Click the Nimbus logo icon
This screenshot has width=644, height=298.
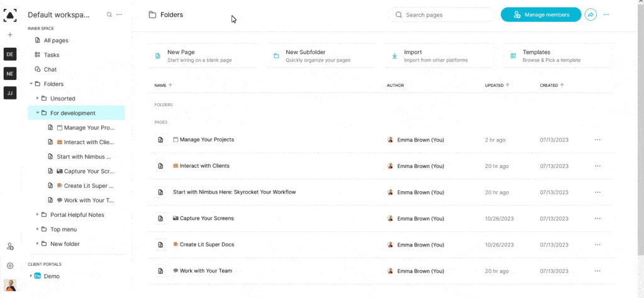[x=10, y=15]
